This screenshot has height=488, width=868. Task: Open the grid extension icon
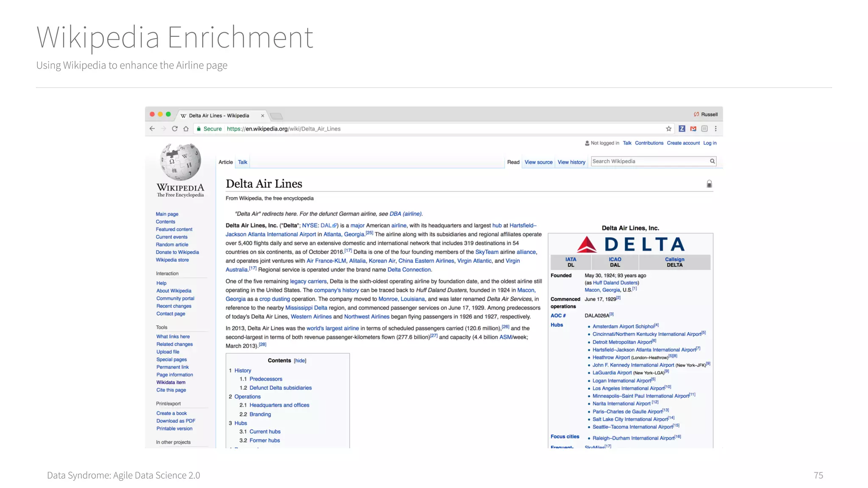pyautogui.click(x=704, y=129)
